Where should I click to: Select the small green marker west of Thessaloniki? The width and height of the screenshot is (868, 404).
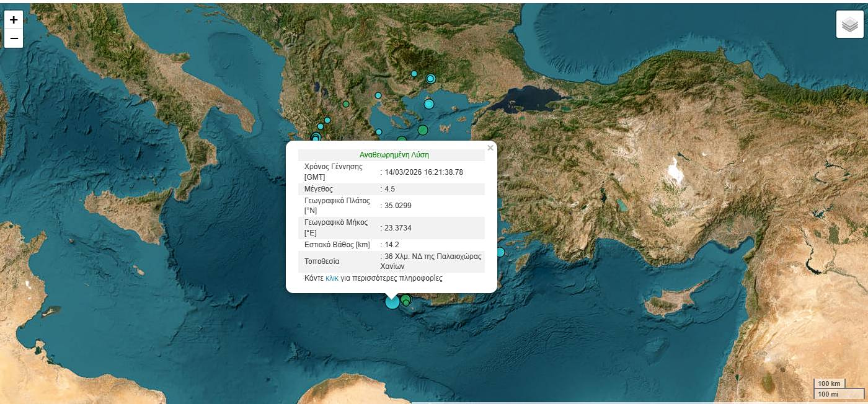(346, 103)
